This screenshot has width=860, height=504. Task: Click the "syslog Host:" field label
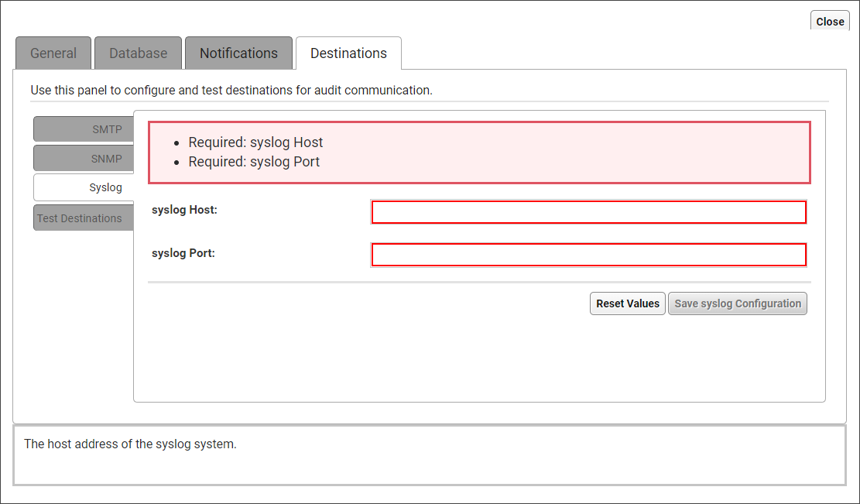[x=184, y=210]
